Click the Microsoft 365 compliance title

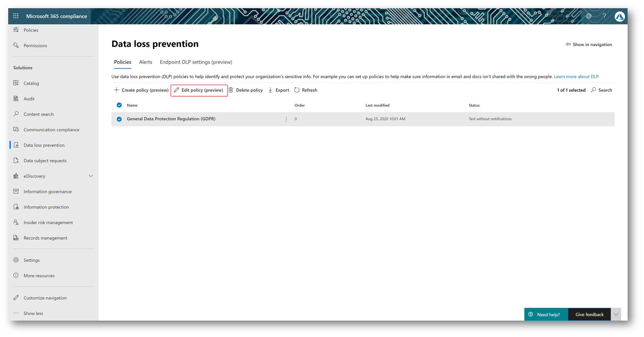click(57, 16)
